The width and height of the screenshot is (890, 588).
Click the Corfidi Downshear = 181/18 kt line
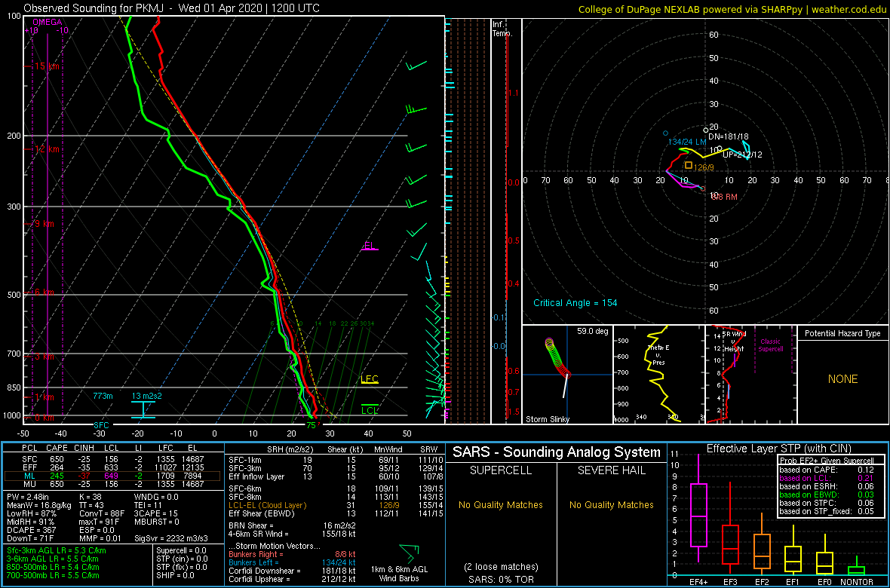click(x=292, y=571)
